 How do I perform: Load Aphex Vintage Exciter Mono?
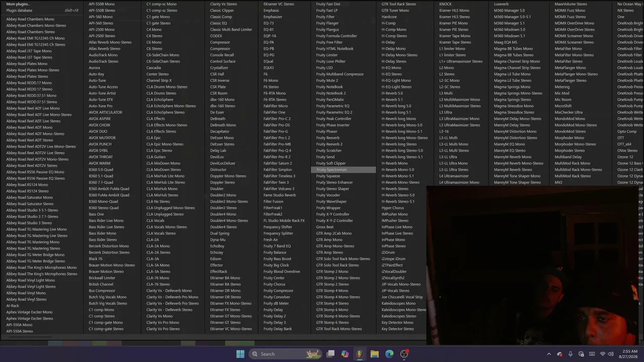29,312
